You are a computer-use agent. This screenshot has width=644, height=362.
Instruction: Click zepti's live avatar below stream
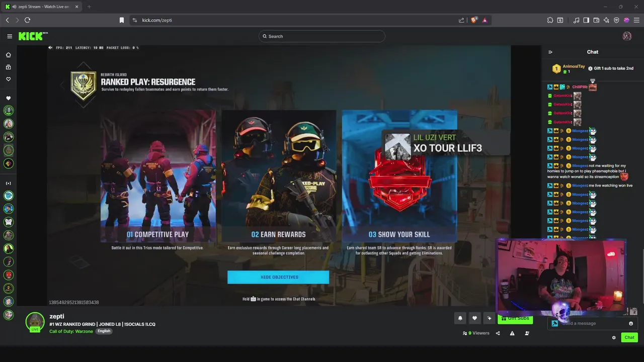pyautogui.click(x=35, y=322)
